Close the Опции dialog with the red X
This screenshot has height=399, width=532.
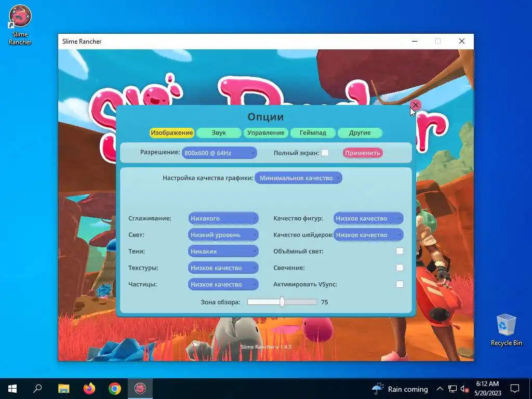click(x=415, y=105)
